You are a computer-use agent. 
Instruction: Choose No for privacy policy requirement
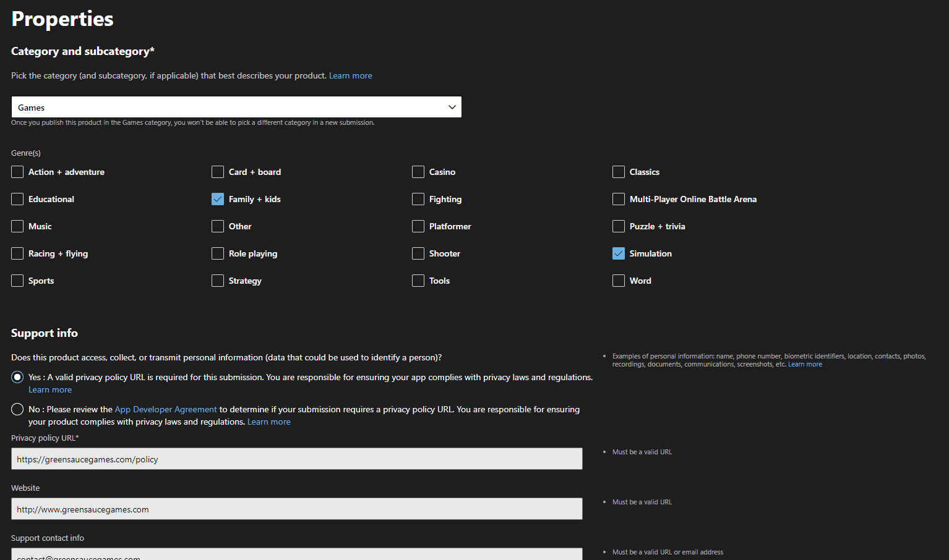point(17,409)
